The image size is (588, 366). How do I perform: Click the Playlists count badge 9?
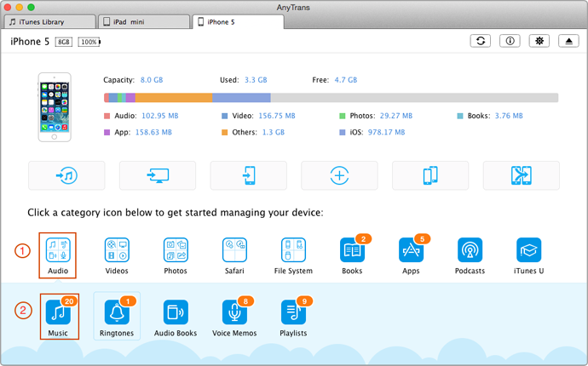[304, 301]
